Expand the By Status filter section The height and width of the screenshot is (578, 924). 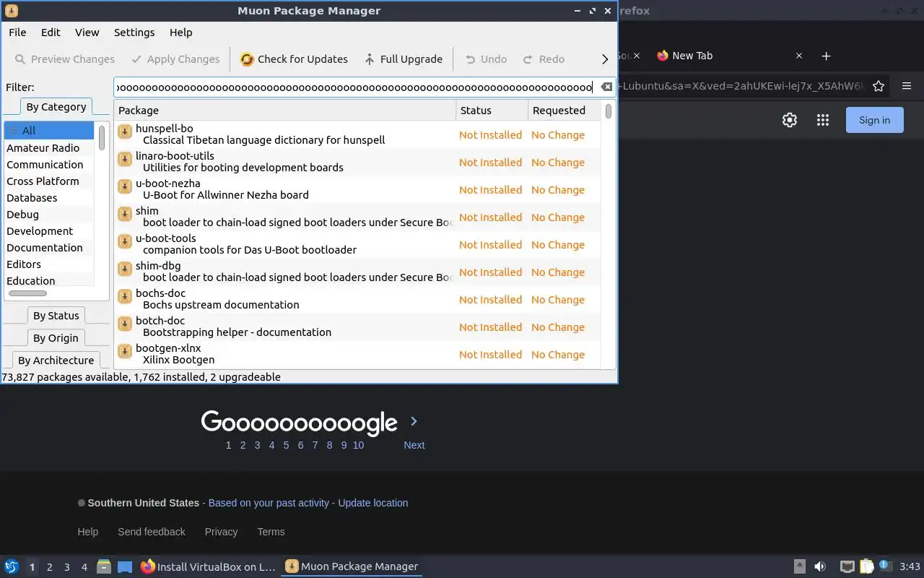click(56, 316)
